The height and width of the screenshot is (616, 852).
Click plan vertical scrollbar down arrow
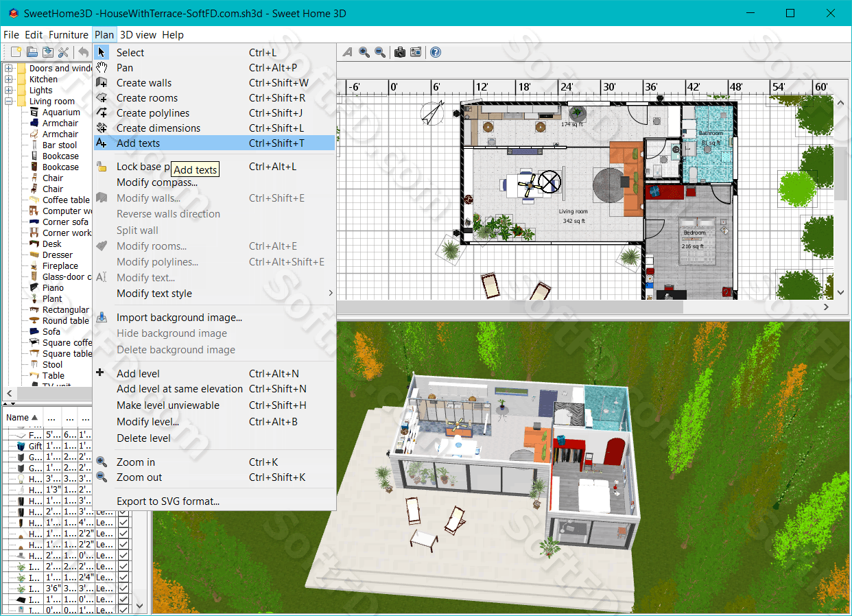pos(842,293)
